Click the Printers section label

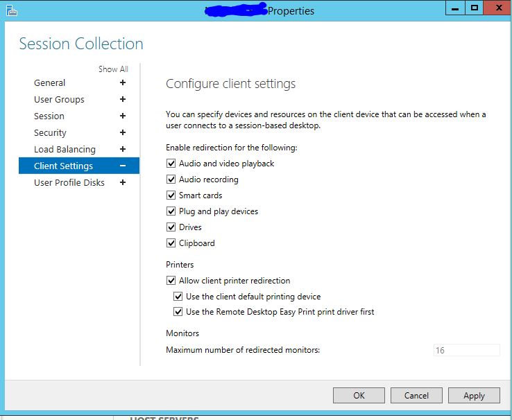180,265
